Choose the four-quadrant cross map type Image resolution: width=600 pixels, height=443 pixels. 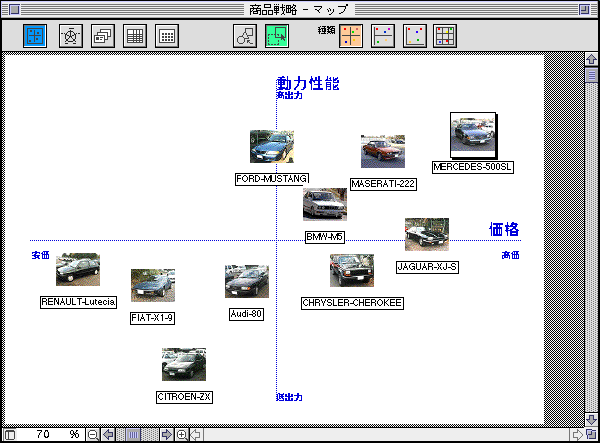point(351,36)
